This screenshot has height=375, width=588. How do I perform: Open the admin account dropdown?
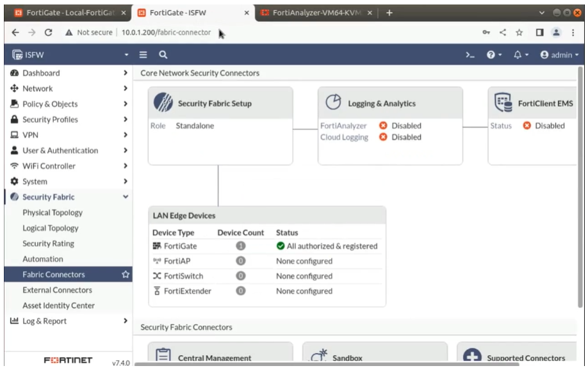(560, 55)
